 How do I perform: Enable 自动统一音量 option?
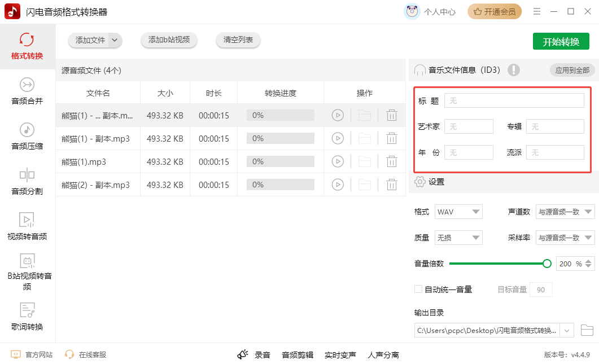[x=419, y=289]
